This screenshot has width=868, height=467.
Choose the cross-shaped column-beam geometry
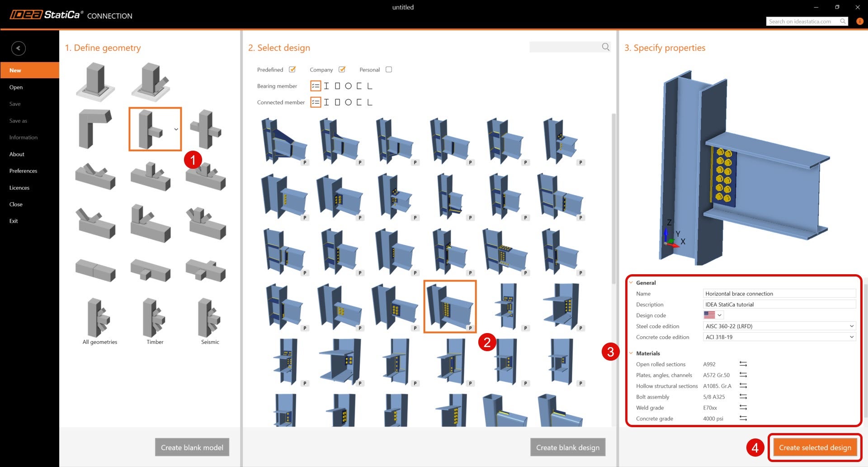(x=206, y=129)
